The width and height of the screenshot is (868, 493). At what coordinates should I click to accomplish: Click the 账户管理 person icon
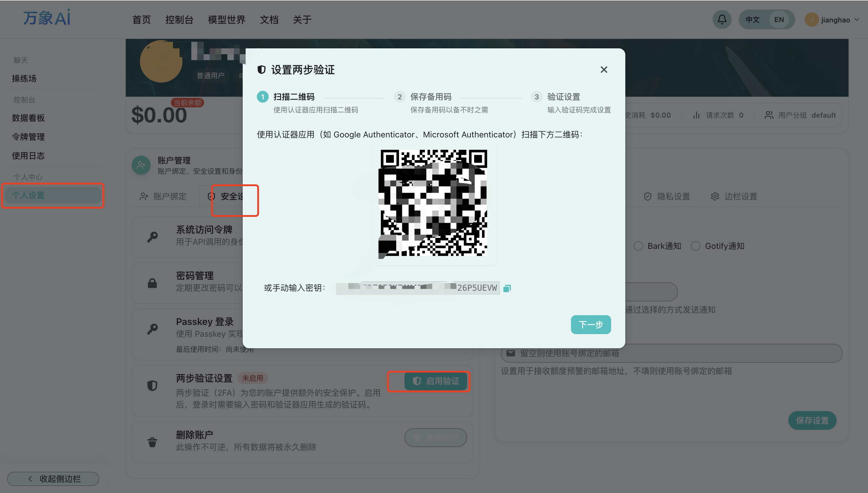pyautogui.click(x=141, y=165)
